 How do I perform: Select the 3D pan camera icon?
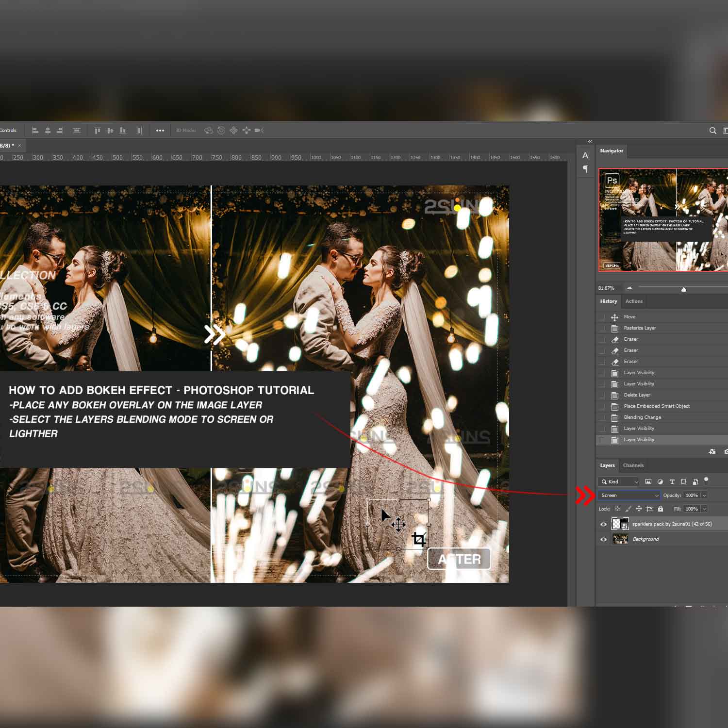233,131
